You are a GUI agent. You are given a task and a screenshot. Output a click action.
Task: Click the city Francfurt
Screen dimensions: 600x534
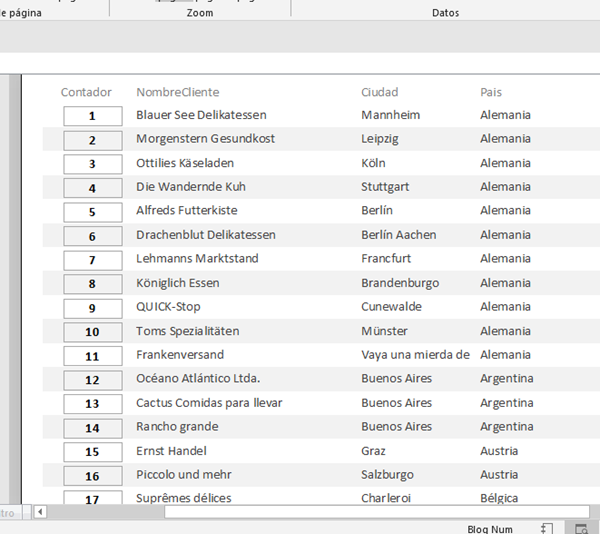click(386, 259)
